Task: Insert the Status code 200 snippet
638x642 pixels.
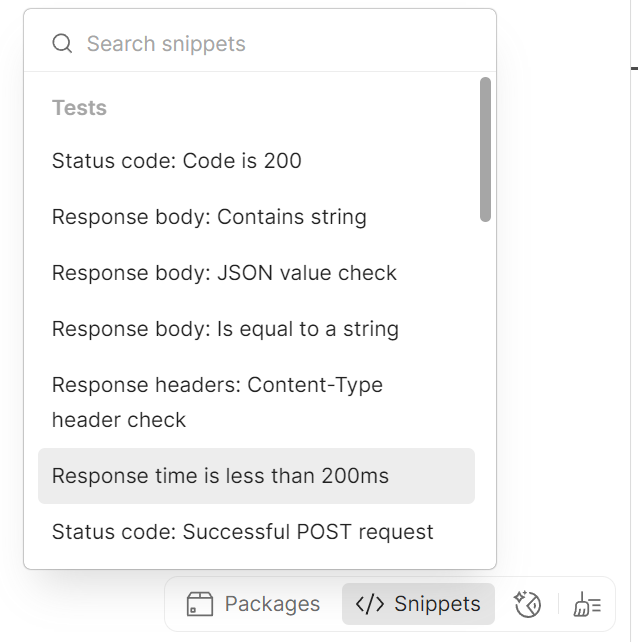Action: 177,161
